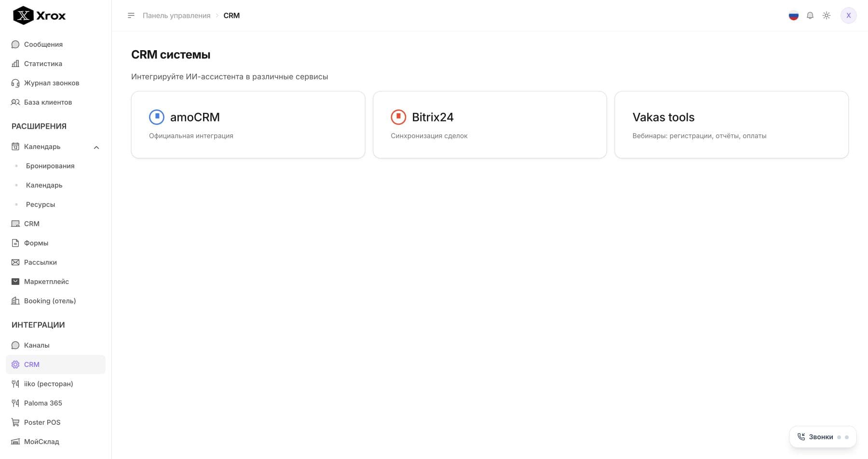Open Booking (отель) label

coord(50,301)
